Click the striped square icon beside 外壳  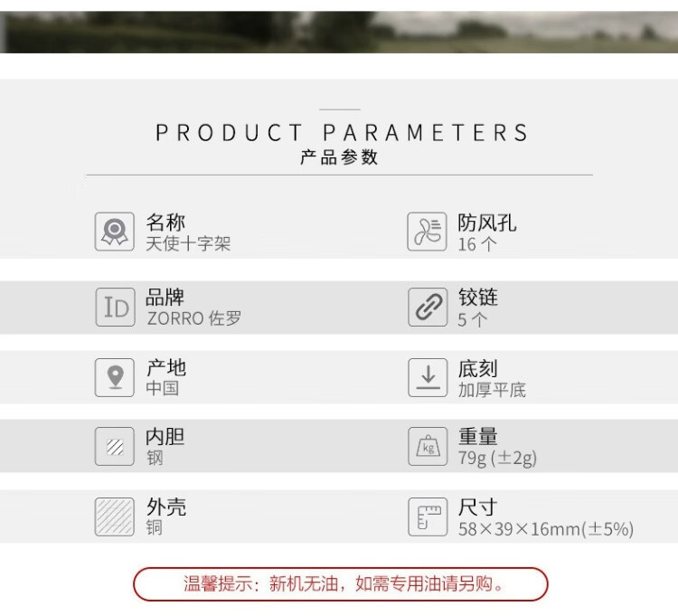(x=115, y=516)
